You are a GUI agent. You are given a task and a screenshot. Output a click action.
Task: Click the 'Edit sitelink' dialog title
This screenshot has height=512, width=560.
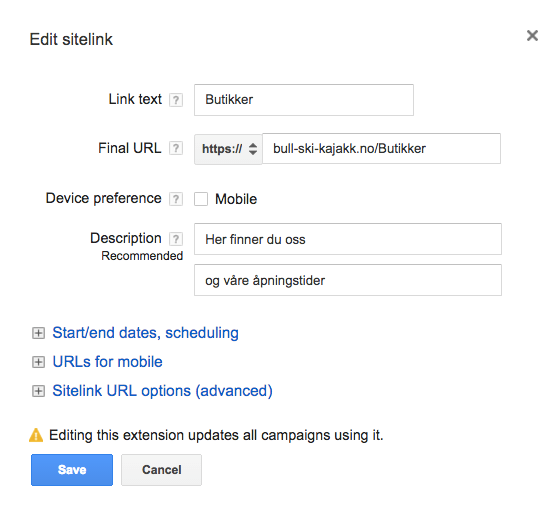point(71,39)
